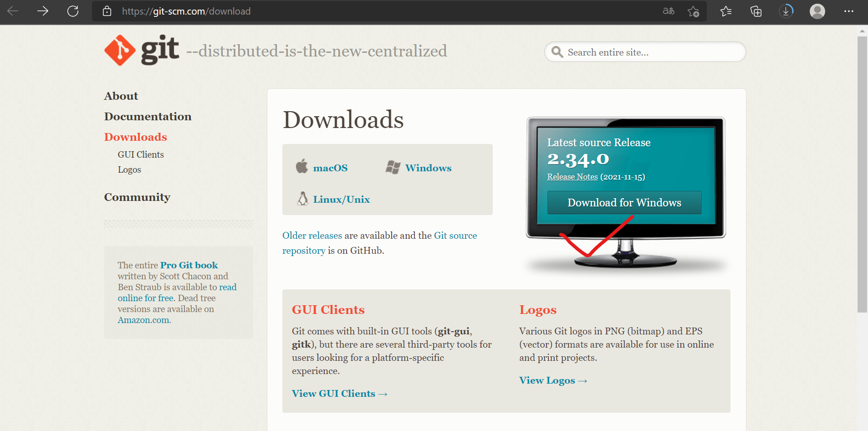Click the magnifier icon in the search box

click(557, 52)
